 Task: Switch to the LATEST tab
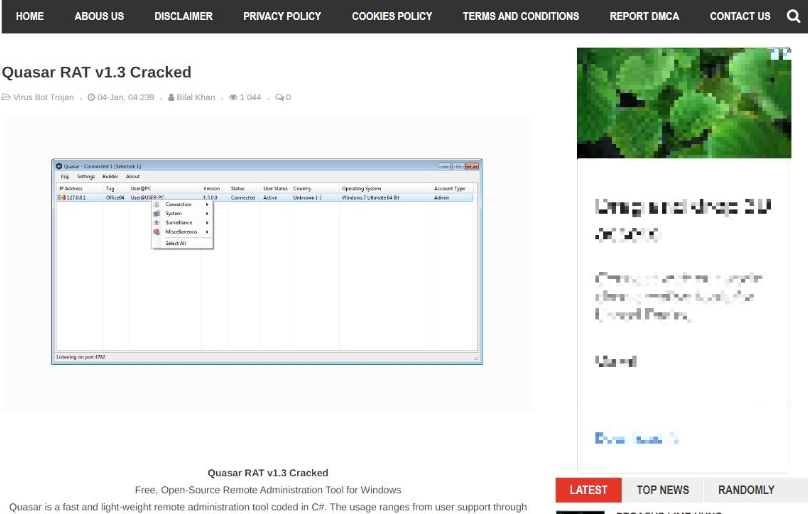click(588, 490)
